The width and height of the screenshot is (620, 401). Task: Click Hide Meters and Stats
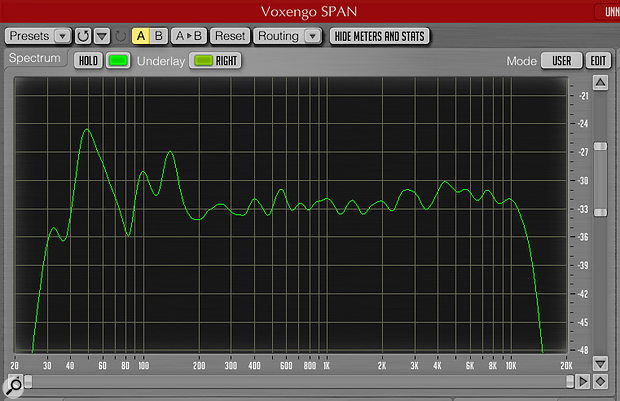click(x=379, y=36)
